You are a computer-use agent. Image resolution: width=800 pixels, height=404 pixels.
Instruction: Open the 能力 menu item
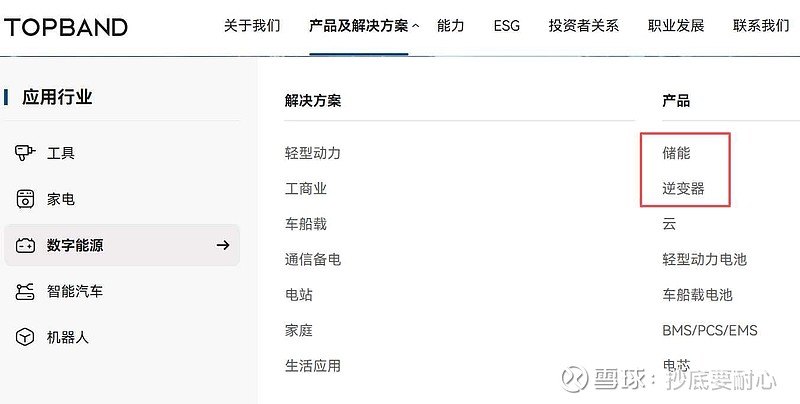[x=451, y=26]
